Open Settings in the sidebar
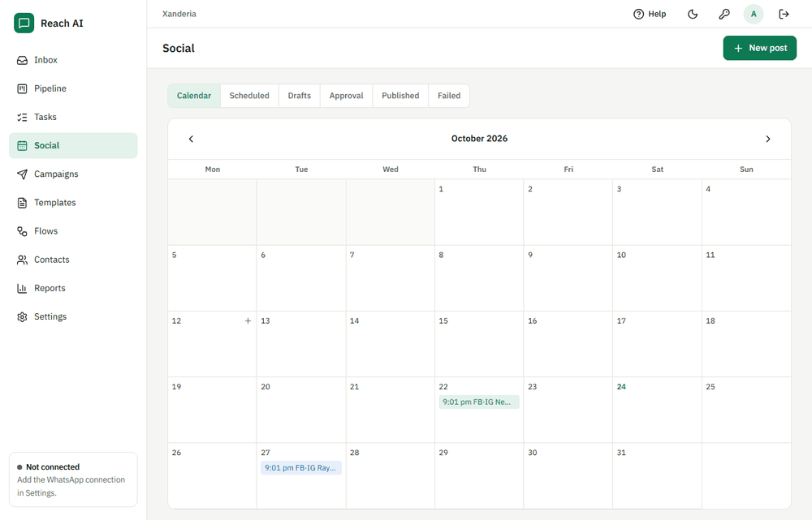The image size is (812, 520). (x=74, y=316)
